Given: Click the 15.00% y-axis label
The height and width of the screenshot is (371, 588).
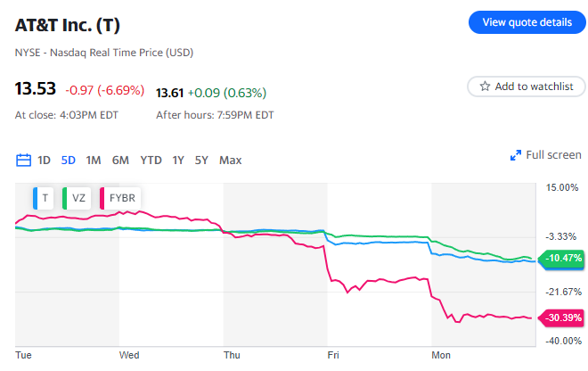Looking at the screenshot, I should [562, 187].
